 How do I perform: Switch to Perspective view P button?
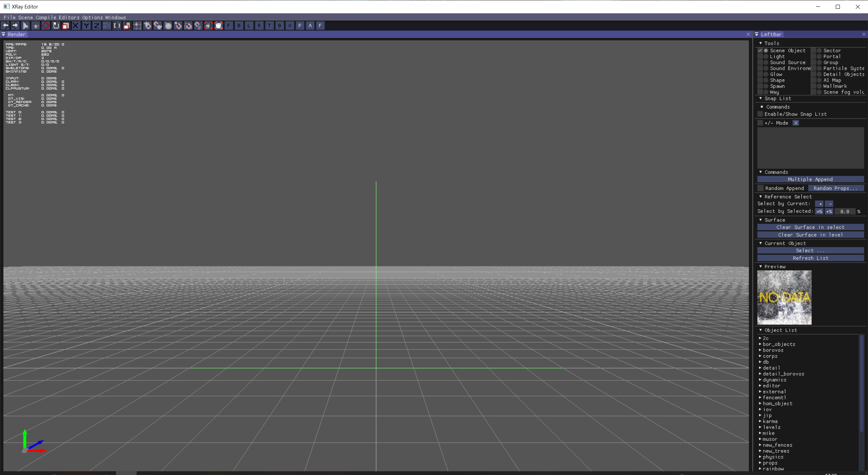click(300, 25)
